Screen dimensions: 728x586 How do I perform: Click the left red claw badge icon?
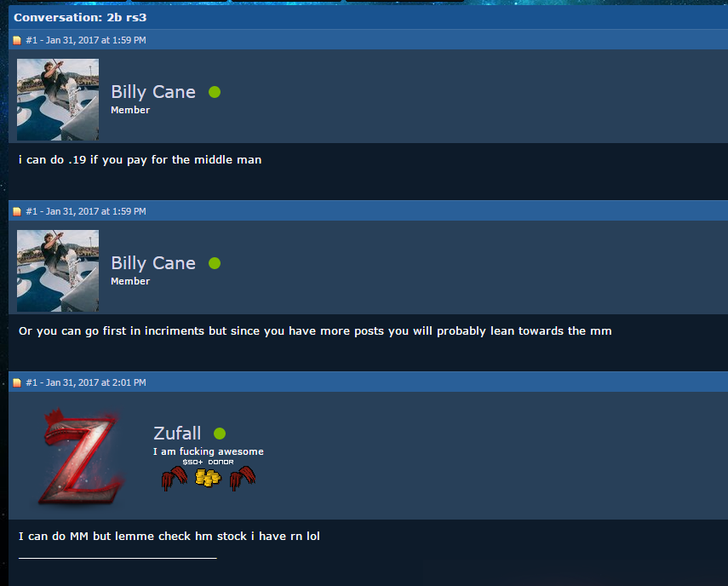point(174,479)
